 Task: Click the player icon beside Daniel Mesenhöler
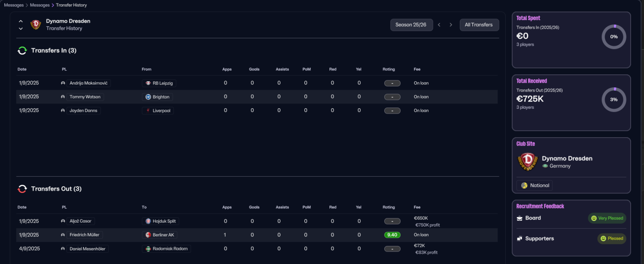click(63, 249)
